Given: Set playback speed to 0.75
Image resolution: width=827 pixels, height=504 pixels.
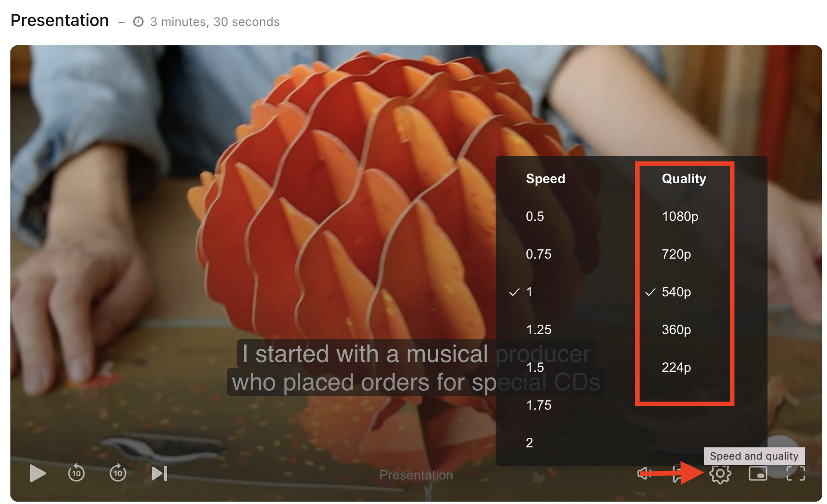Looking at the screenshot, I should coord(539,254).
